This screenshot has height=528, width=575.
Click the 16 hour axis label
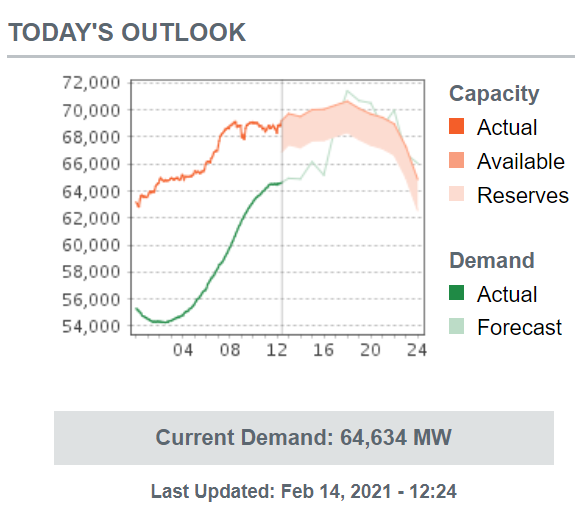coord(323,350)
